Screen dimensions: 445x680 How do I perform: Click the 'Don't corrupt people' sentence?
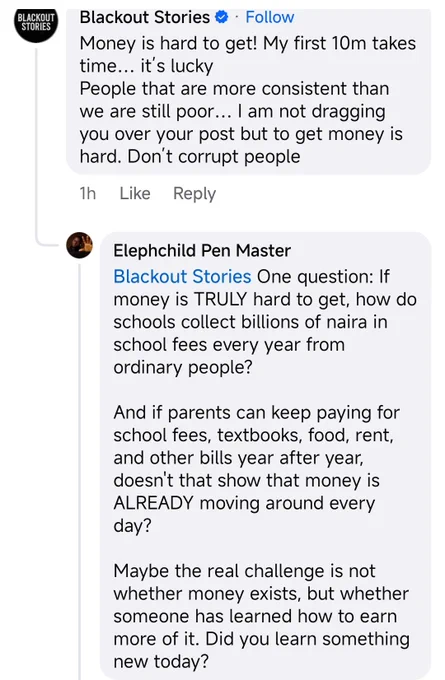pos(214,157)
